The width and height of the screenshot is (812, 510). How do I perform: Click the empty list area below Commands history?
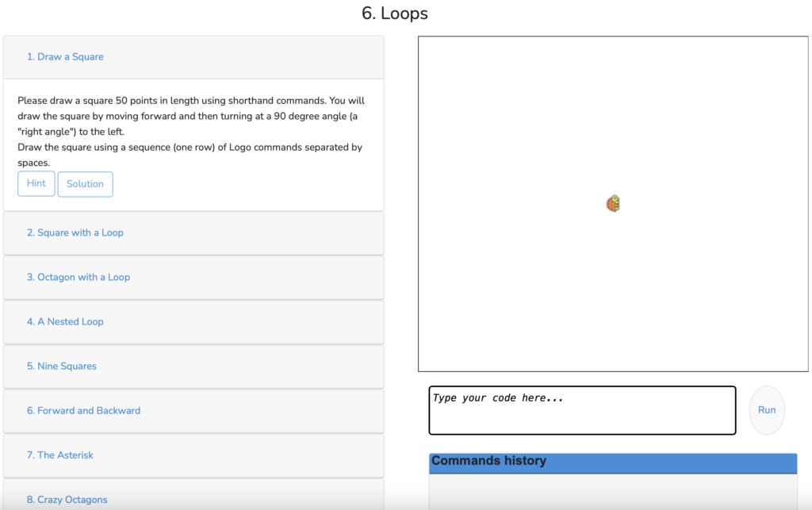pos(612,492)
